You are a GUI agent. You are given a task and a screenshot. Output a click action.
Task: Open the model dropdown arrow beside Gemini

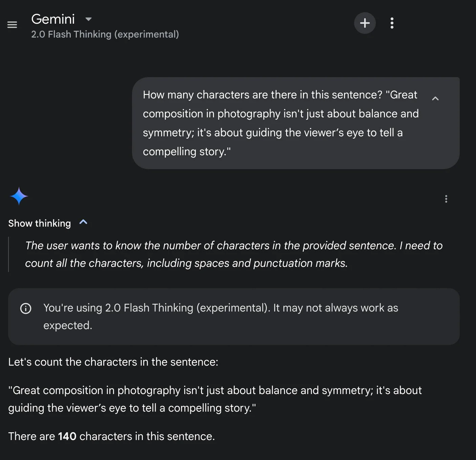pos(88,19)
